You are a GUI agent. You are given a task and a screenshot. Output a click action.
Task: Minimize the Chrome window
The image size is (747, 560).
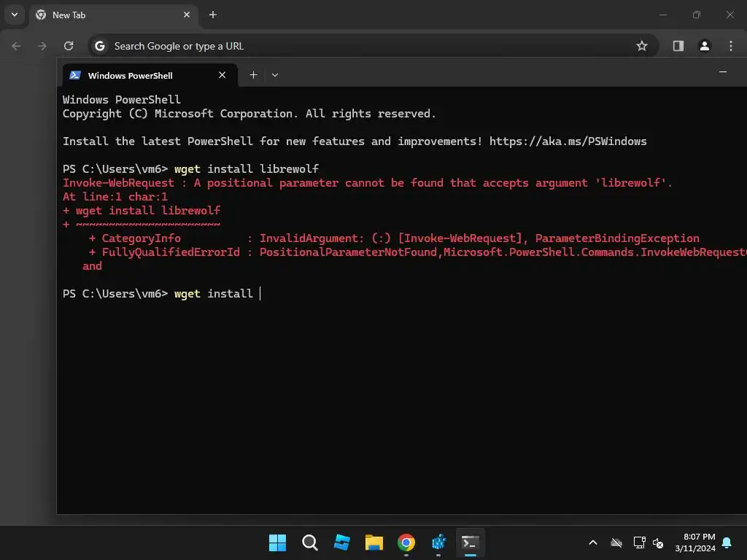click(662, 15)
